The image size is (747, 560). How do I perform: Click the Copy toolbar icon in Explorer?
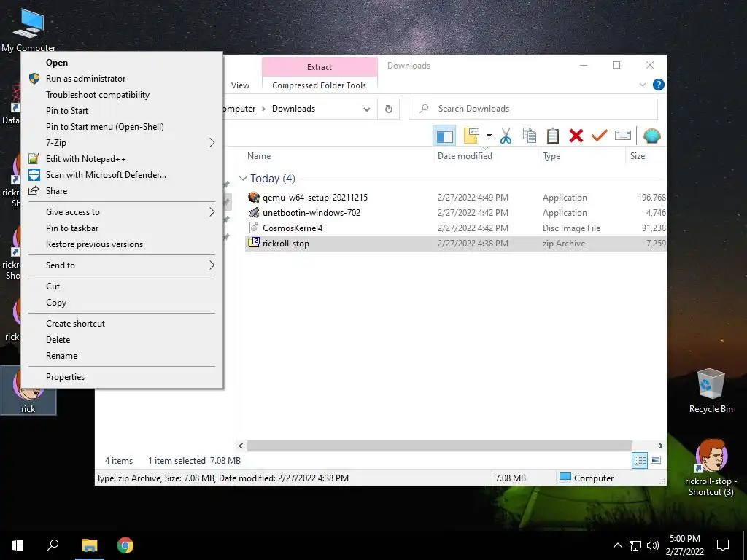(530, 136)
